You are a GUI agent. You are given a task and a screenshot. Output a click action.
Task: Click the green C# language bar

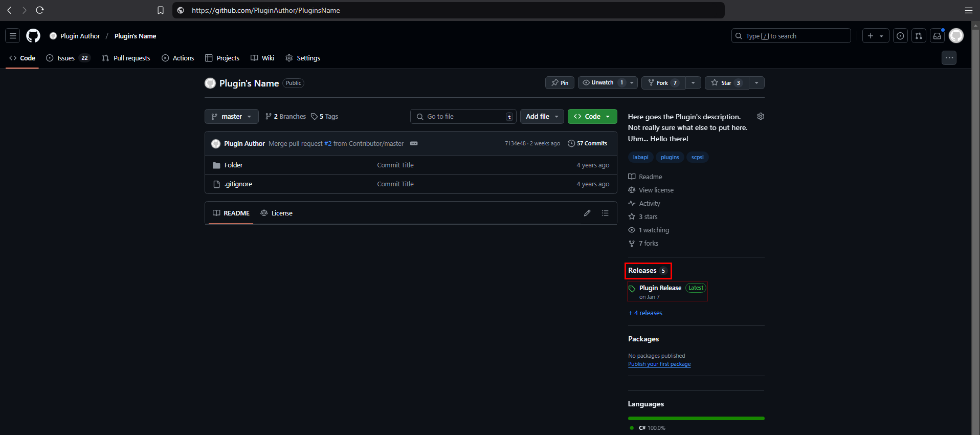[696, 418]
